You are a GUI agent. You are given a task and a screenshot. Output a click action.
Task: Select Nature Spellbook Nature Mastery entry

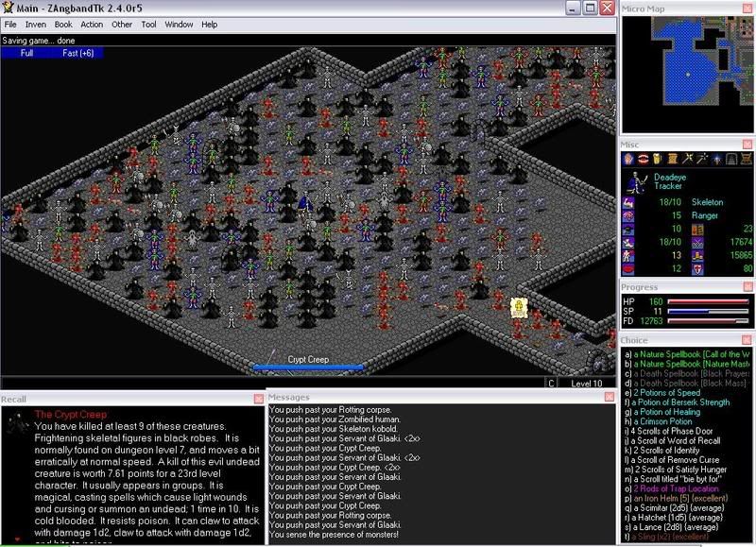click(687, 364)
